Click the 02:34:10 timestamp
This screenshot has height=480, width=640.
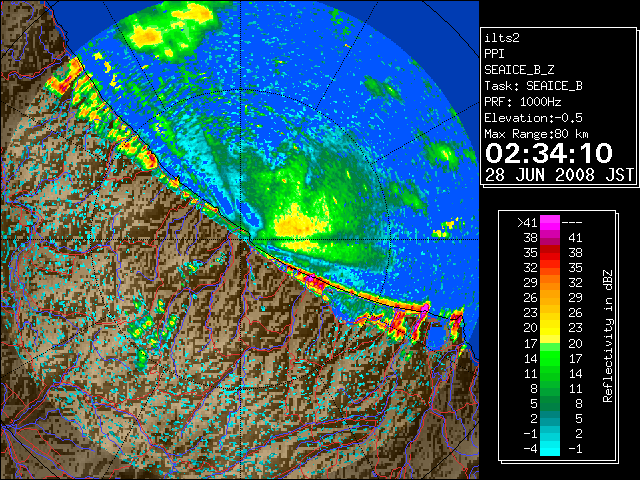pos(549,153)
